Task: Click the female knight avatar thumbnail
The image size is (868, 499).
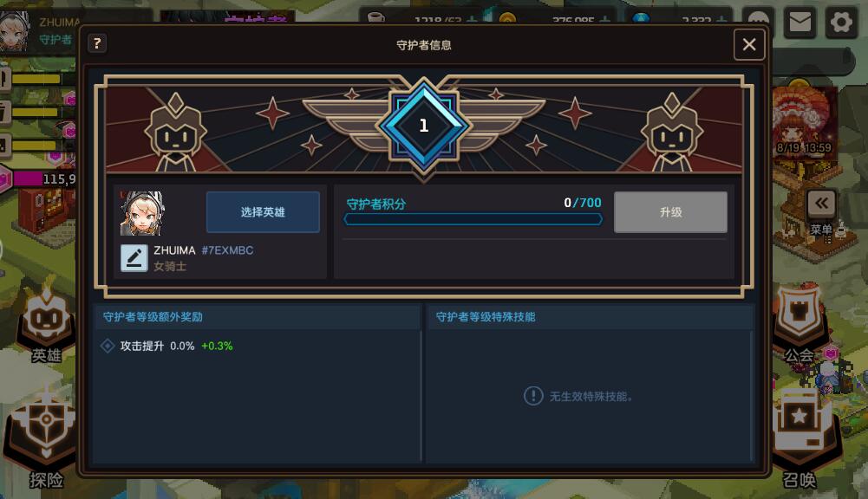Action: tap(141, 213)
